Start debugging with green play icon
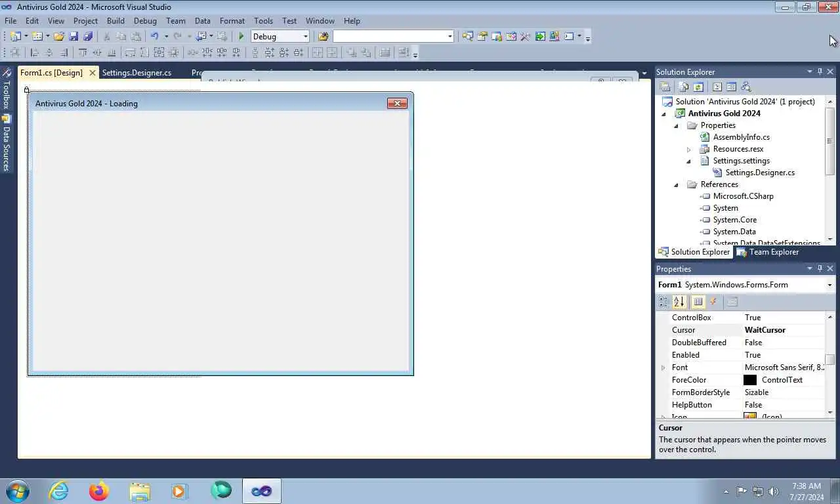 click(x=241, y=37)
